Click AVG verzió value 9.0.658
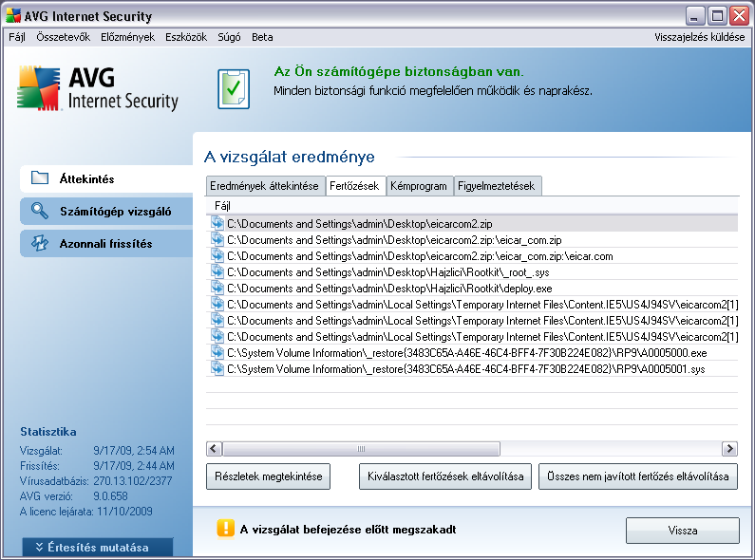The height and width of the screenshot is (560, 755). click(x=110, y=495)
